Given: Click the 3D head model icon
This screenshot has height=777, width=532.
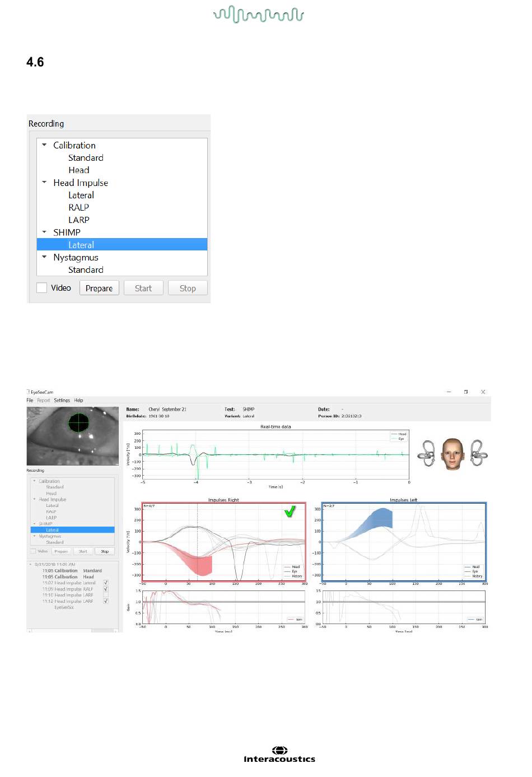Looking at the screenshot, I should pyautogui.click(x=452, y=454).
